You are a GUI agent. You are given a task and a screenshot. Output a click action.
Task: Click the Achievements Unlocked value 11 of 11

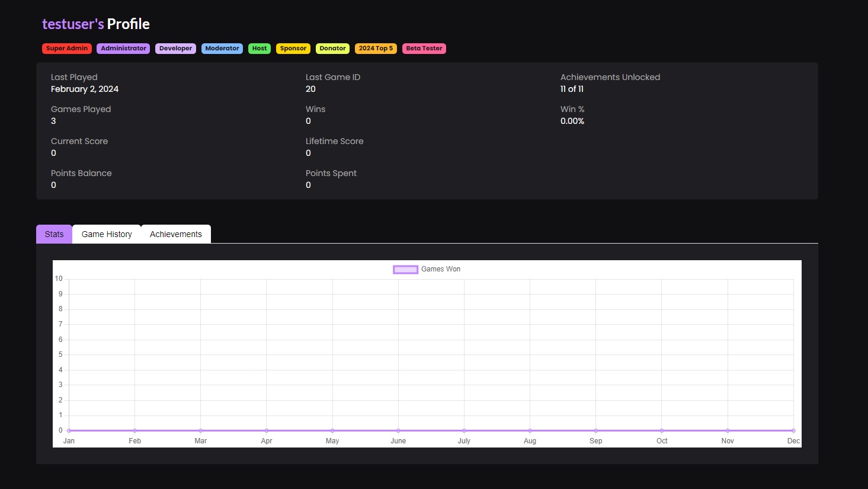click(x=572, y=89)
